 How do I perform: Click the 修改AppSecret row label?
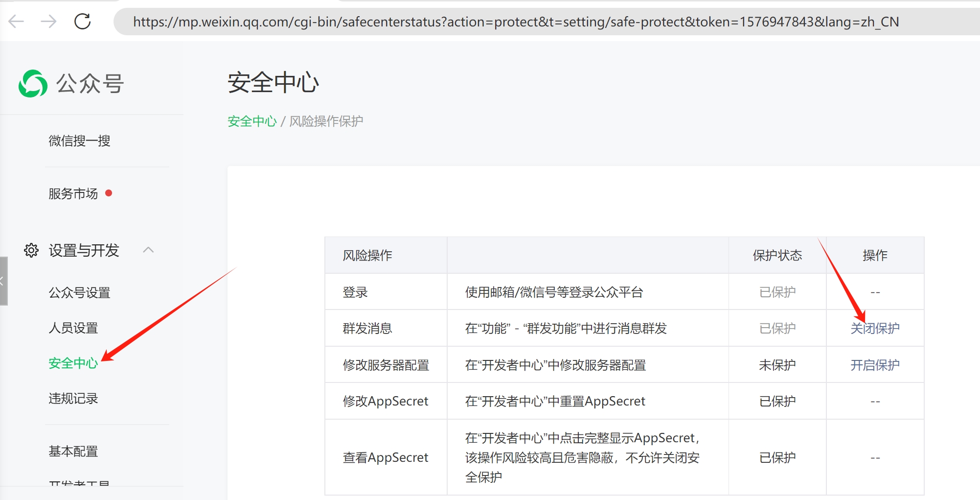[386, 401]
